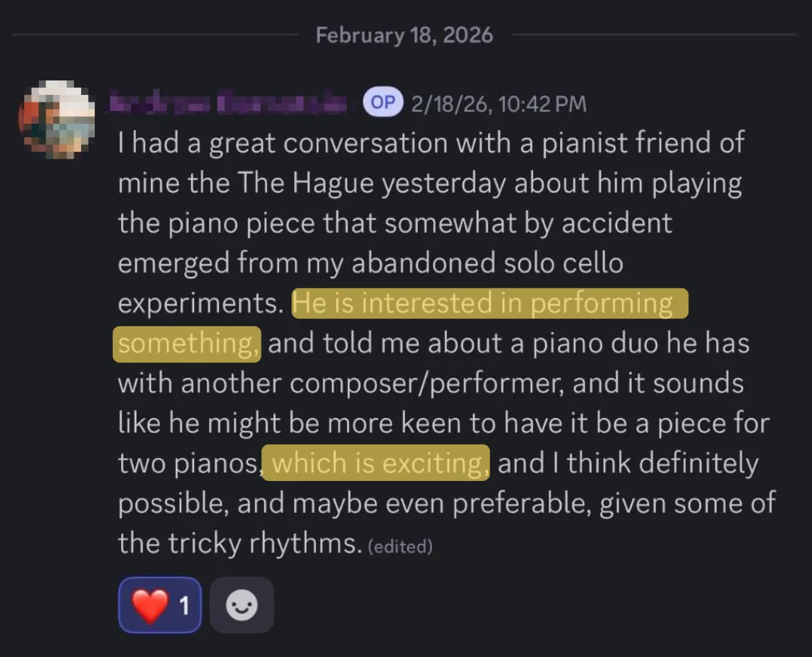Toggle the red heart reaction
Image resolution: width=812 pixels, height=657 pixels.
[149, 605]
